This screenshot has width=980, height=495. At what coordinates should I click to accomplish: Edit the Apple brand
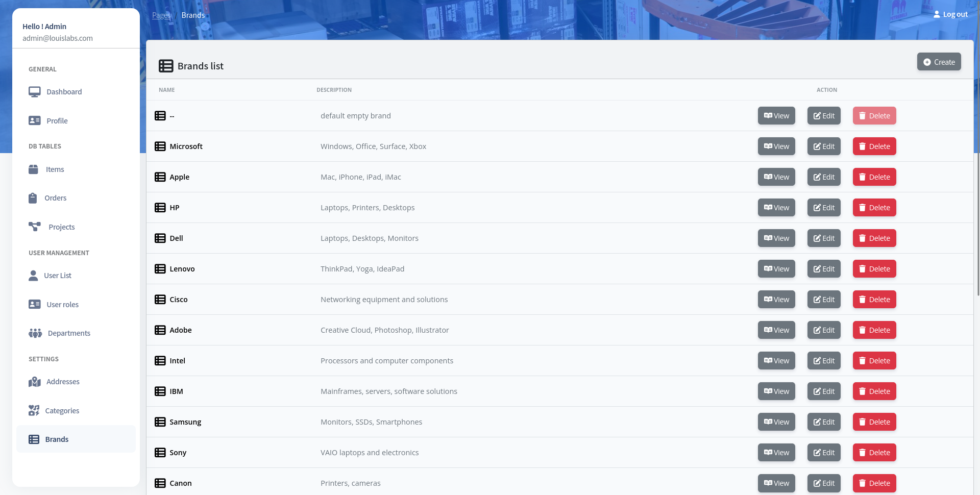pos(824,177)
